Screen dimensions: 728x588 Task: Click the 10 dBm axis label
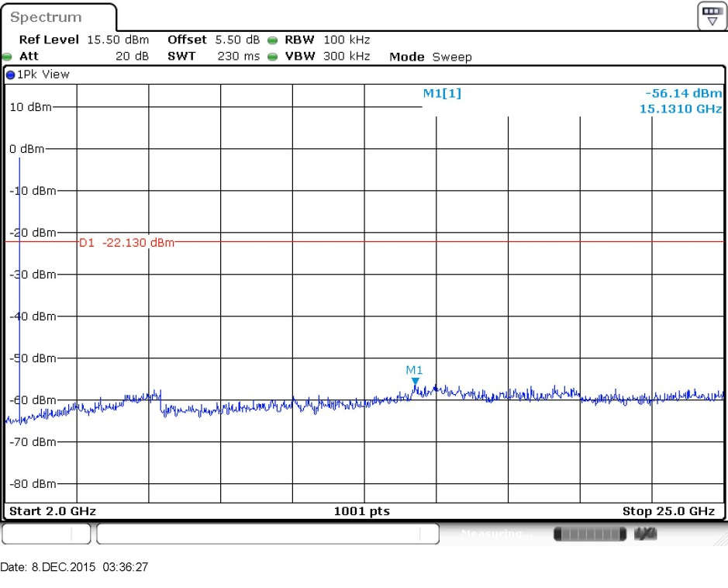pyautogui.click(x=31, y=107)
